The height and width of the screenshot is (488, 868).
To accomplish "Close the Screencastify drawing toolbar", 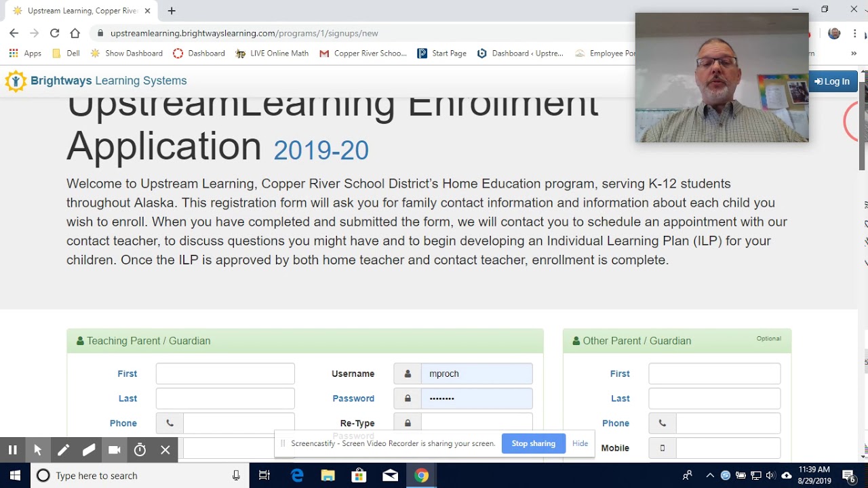I will tap(165, 450).
